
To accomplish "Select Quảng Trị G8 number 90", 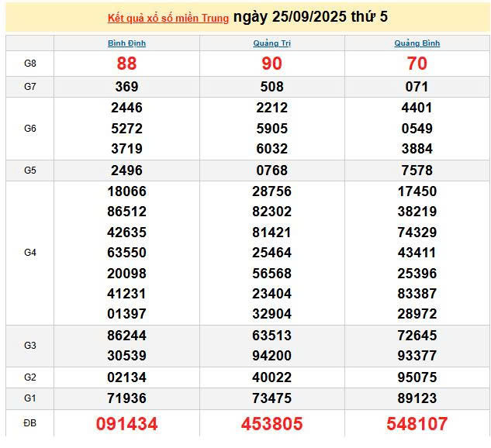I will click(271, 64).
